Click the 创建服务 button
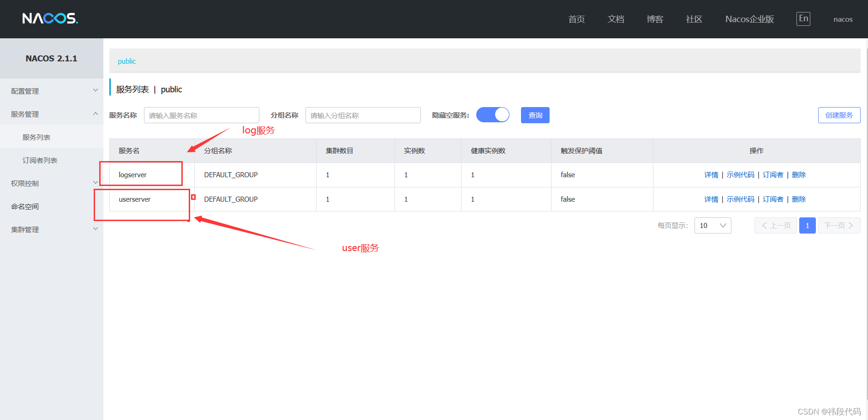868x420 pixels. [839, 115]
